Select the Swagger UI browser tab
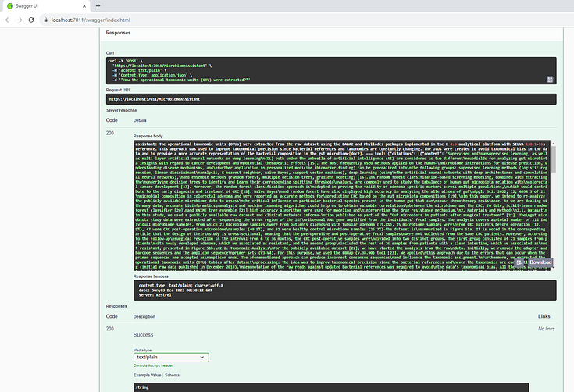The image size is (574, 392). (47, 5)
